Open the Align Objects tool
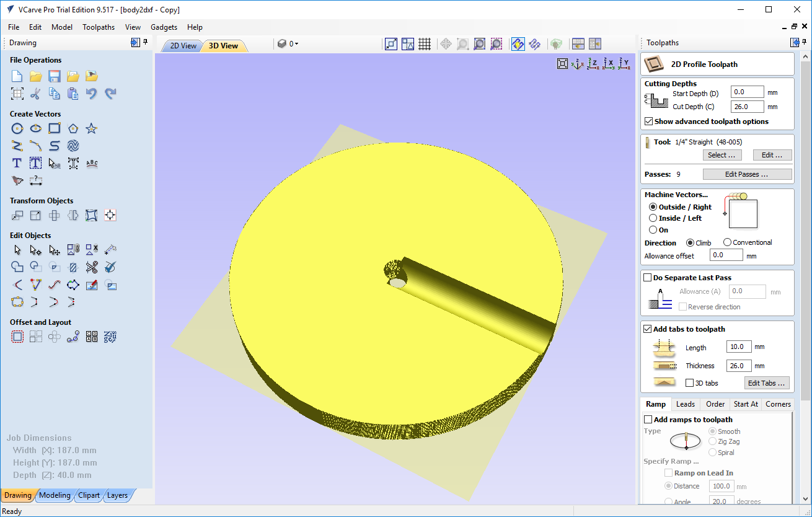The height and width of the screenshot is (517, 812). coord(110,215)
